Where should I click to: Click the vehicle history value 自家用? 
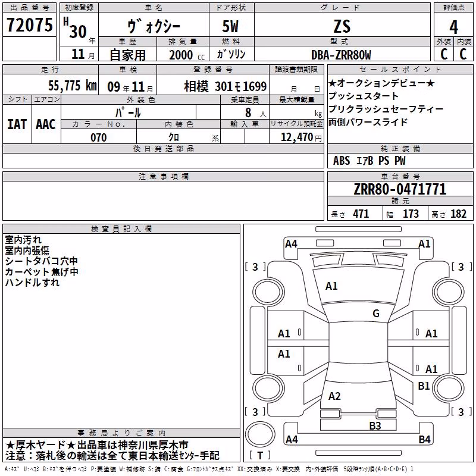[127, 55]
